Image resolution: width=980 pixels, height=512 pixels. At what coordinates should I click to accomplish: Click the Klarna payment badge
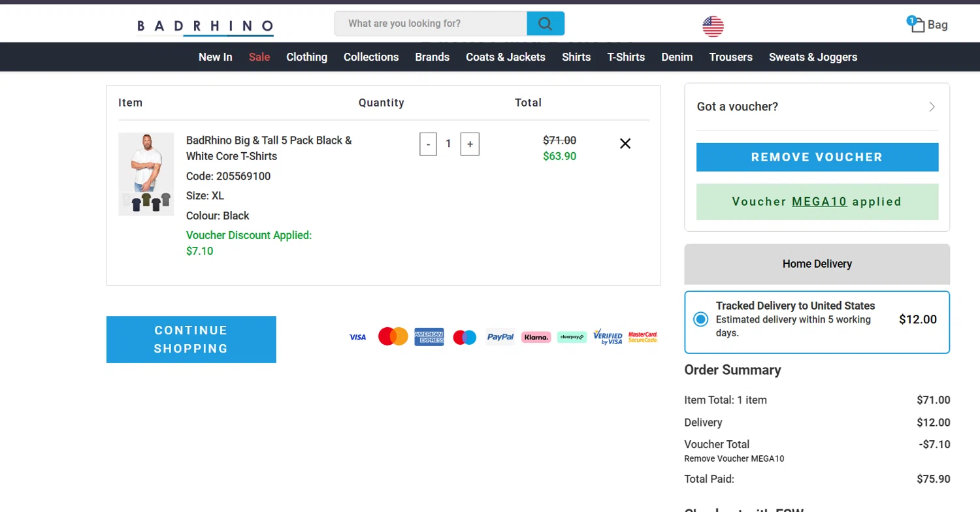(x=536, y=337)
